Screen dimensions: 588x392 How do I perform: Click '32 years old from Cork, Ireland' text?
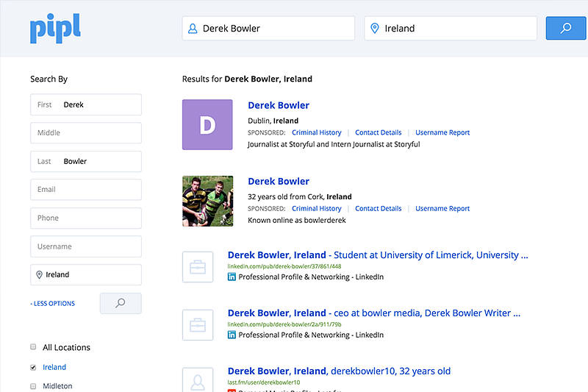click(300, 196)
